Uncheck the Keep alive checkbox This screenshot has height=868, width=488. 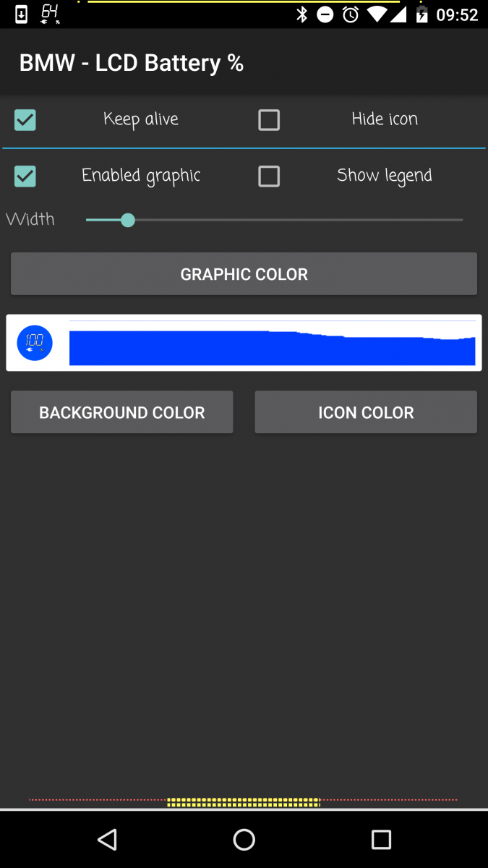(x=25, y=120)
